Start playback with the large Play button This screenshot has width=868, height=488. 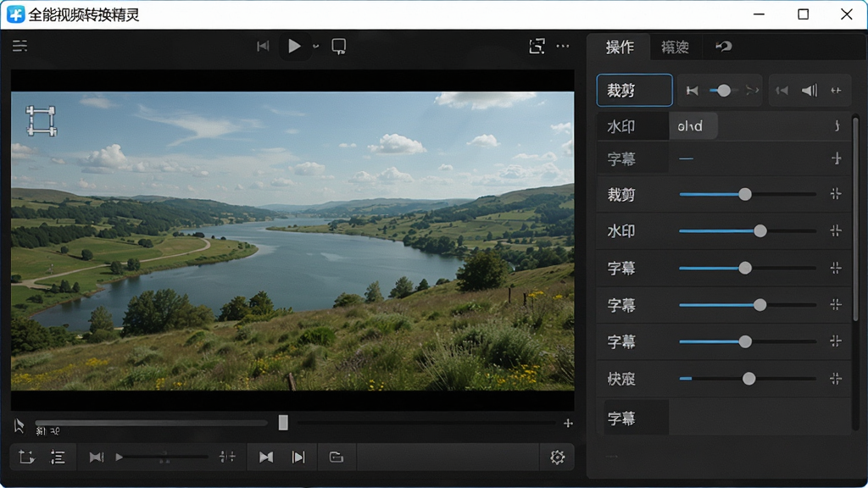294,46
